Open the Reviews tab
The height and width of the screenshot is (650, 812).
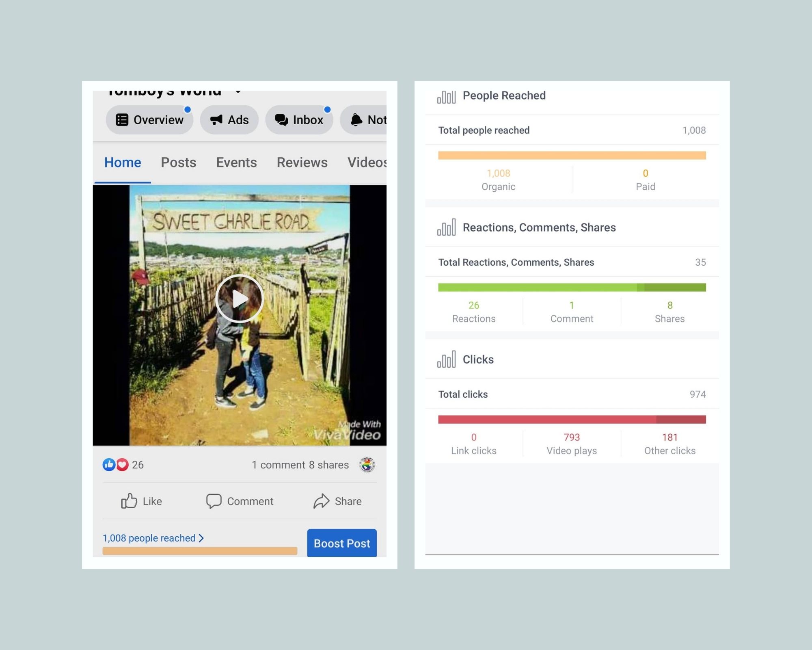(x=302, y=162)
